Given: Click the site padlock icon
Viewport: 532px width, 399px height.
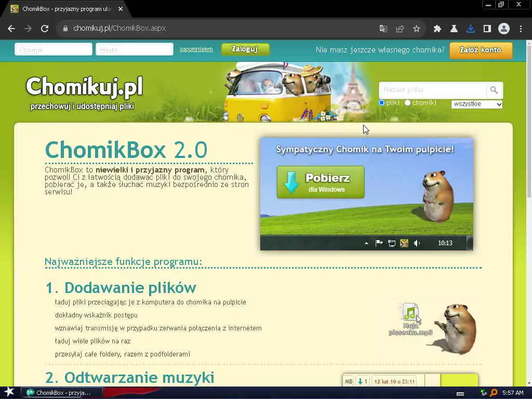Looking at the screenshot, I should coord(65,29).
